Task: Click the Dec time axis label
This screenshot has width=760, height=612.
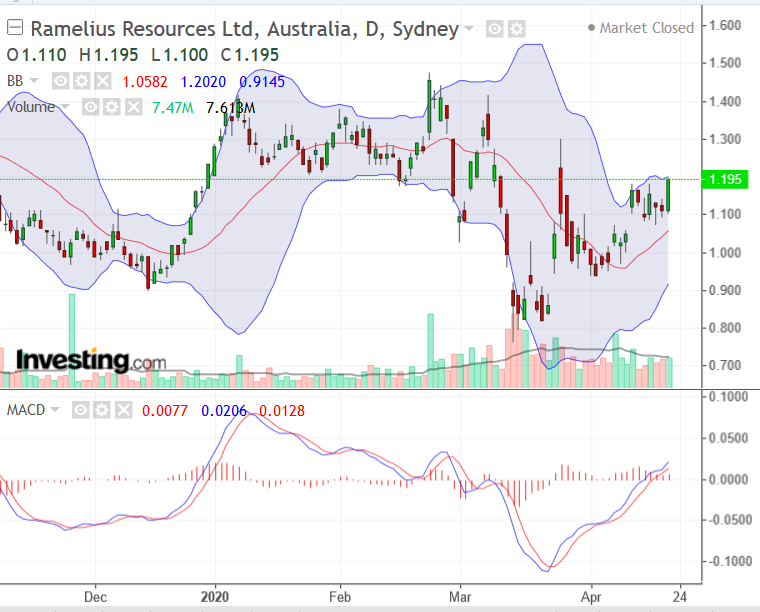Action: click(x=95, y=596)
